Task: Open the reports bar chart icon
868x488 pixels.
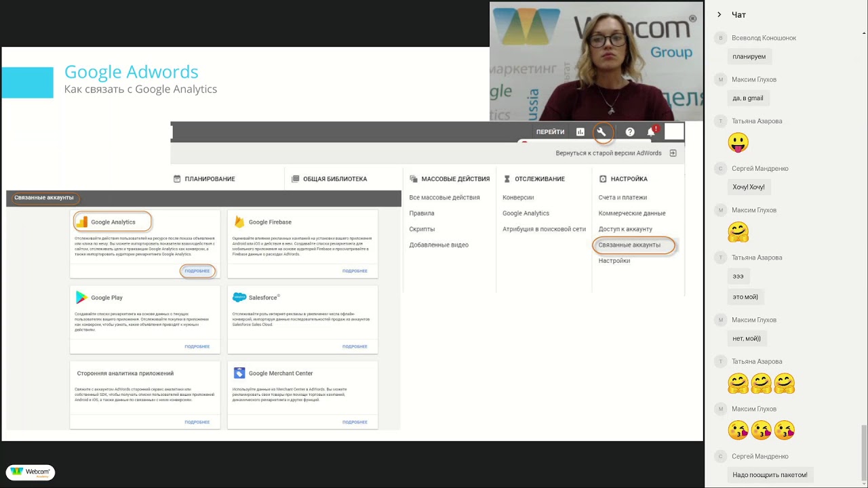Action: pos(580,132)
